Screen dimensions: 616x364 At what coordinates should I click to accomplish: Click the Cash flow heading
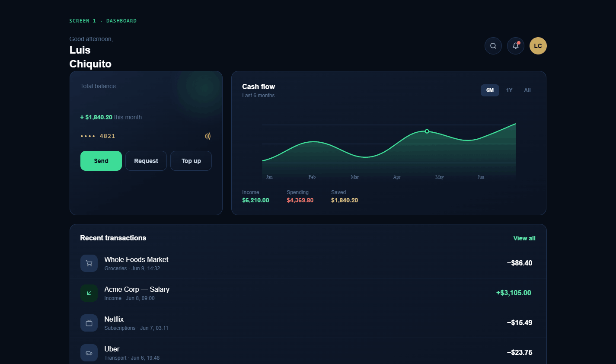259,86
